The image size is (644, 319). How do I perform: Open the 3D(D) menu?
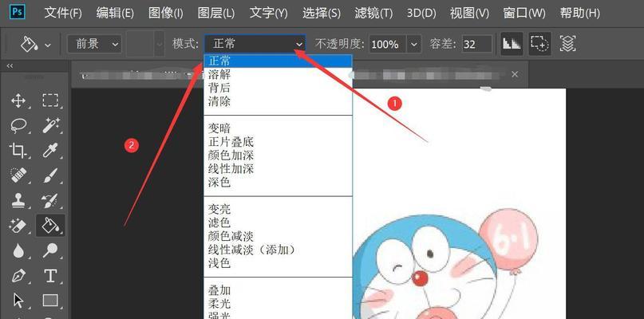point(421,13)
